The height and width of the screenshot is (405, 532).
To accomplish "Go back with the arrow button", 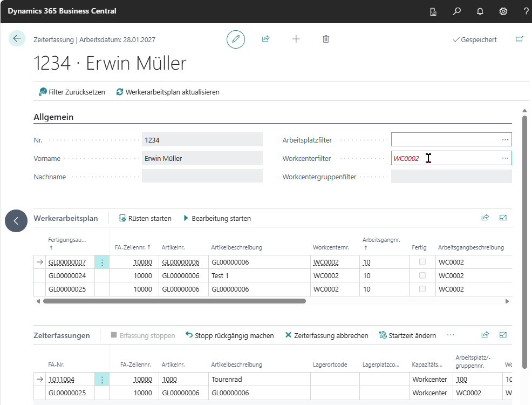I will click(x=17, y=38).
